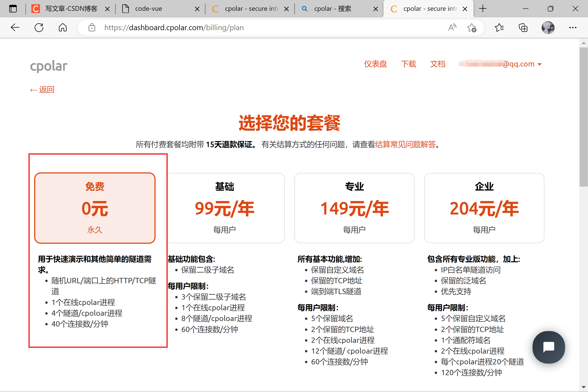Screen dimensions: 588x392
Task: Click the profile avatar picture
Action: pyautogui.click(x=548, y=27)
